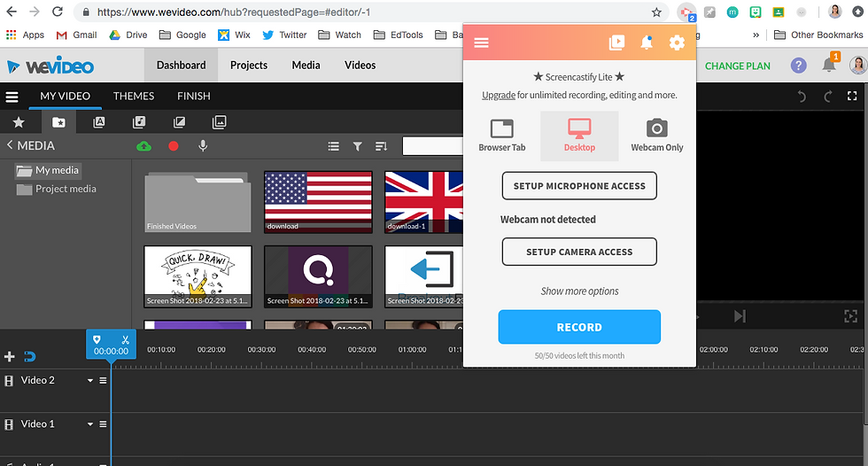The width and height of the screenshot is (868, 466).
Task: Click SETUP CAMERA ACCESS button
Action: [x=579, y=252]
